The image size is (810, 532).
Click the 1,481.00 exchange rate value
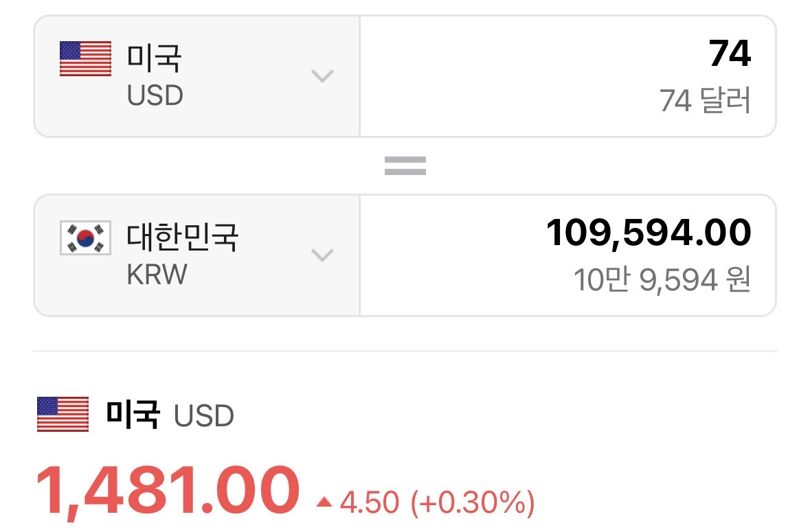(168, 490)
